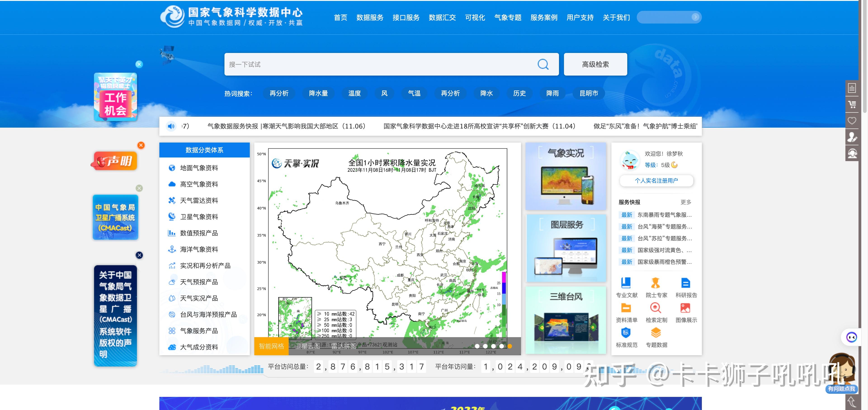868x410 pixels.
Task: Click the back-to-top arrow icon at bottom right
Action: pyautogui.click(x=852, y=402)
